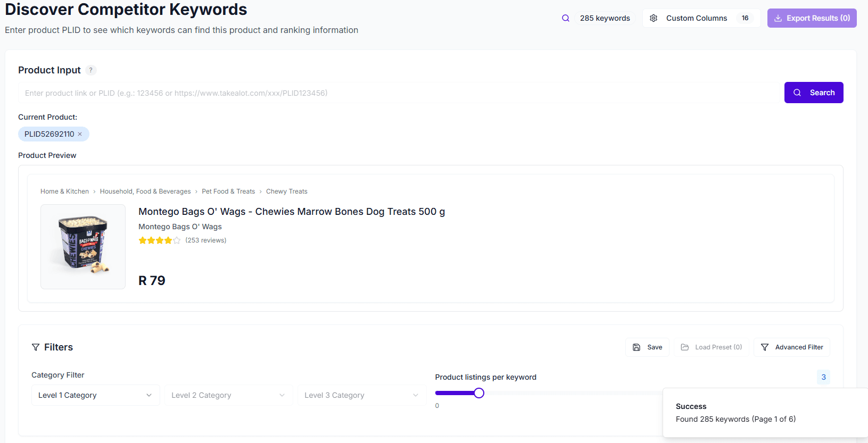
Task: Click the product star rating
Action: tap(159, 240)
